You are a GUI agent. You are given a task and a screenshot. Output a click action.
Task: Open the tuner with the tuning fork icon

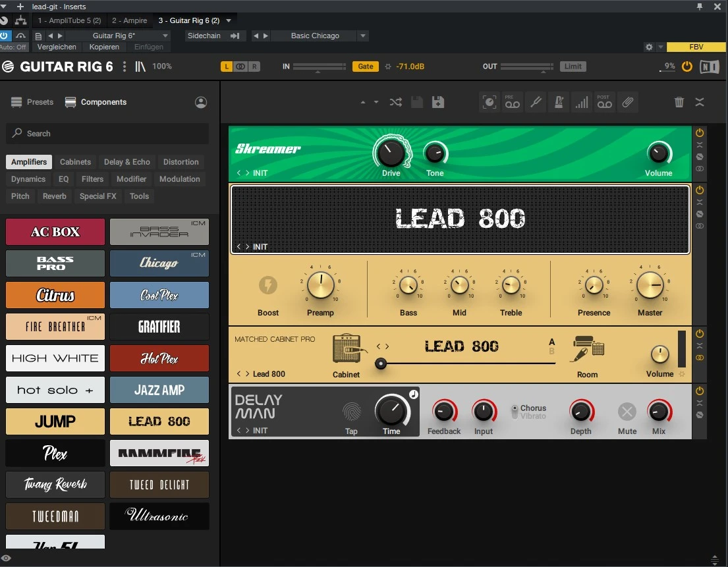click(x=536, y=102)
